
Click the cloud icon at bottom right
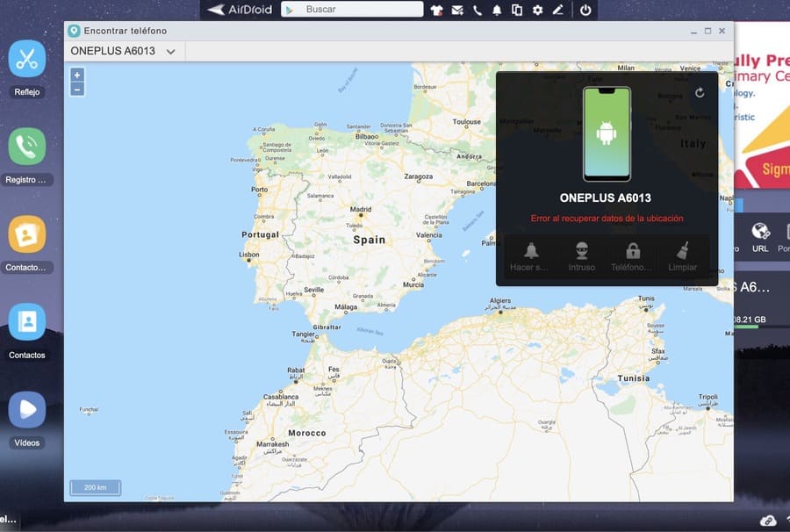[x=767, y=521]
